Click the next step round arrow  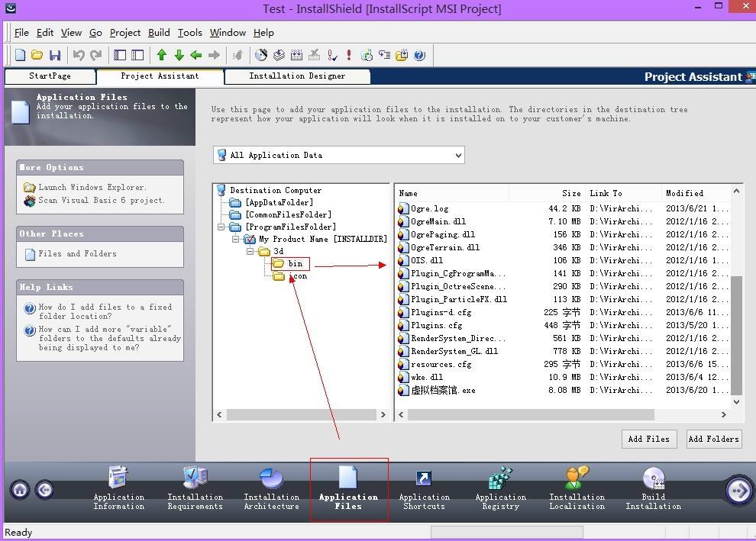(738, 491)
